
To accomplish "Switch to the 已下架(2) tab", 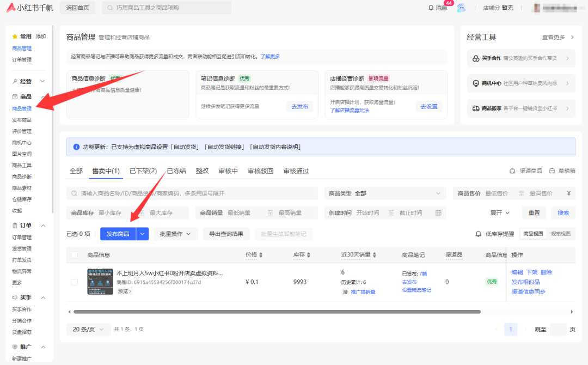I will click(143, 171).
